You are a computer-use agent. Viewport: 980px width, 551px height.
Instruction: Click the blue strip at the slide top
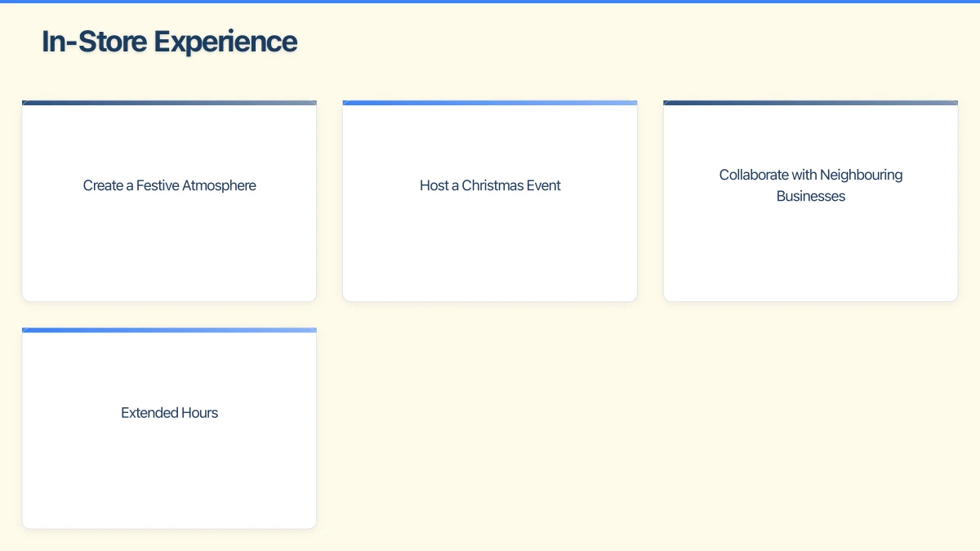(x=490, y=2)
